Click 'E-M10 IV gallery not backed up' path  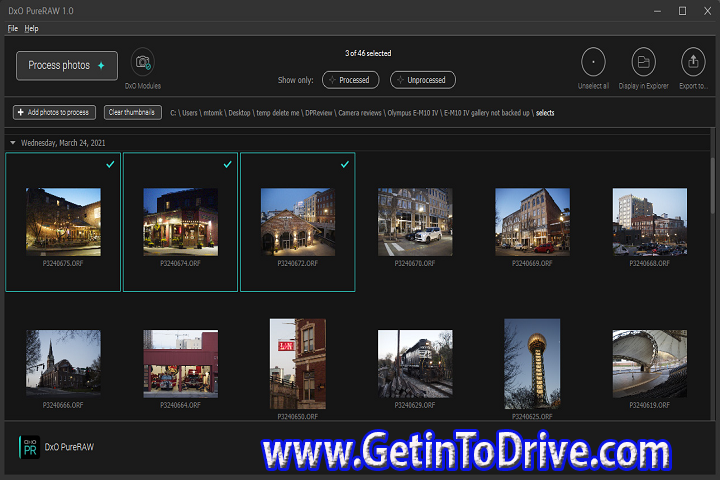click(x=487, y=113)
